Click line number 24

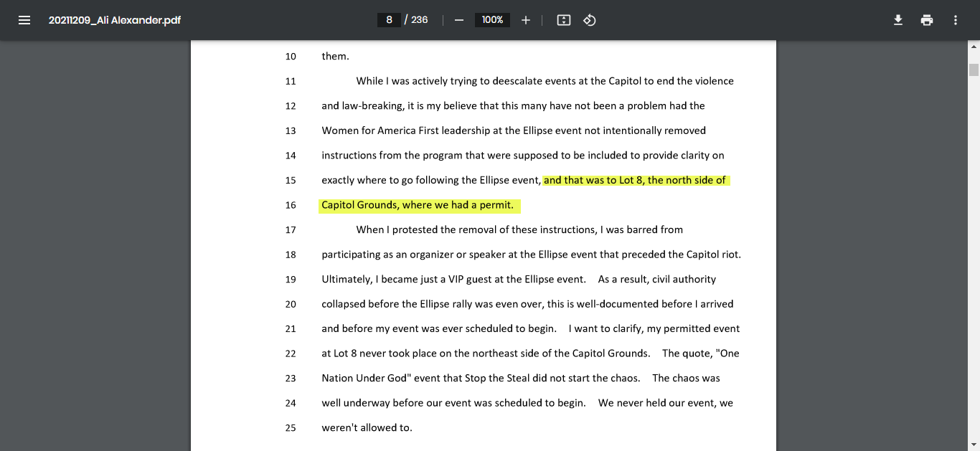tap(291, 403)
